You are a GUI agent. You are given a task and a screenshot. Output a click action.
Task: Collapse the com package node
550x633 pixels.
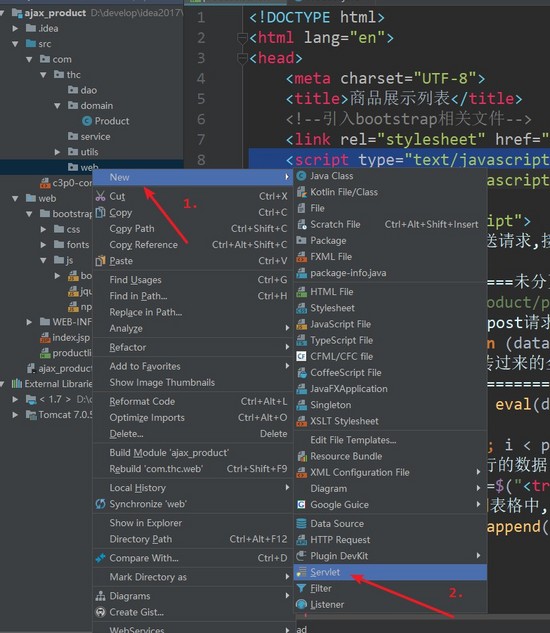click(29, 59)
